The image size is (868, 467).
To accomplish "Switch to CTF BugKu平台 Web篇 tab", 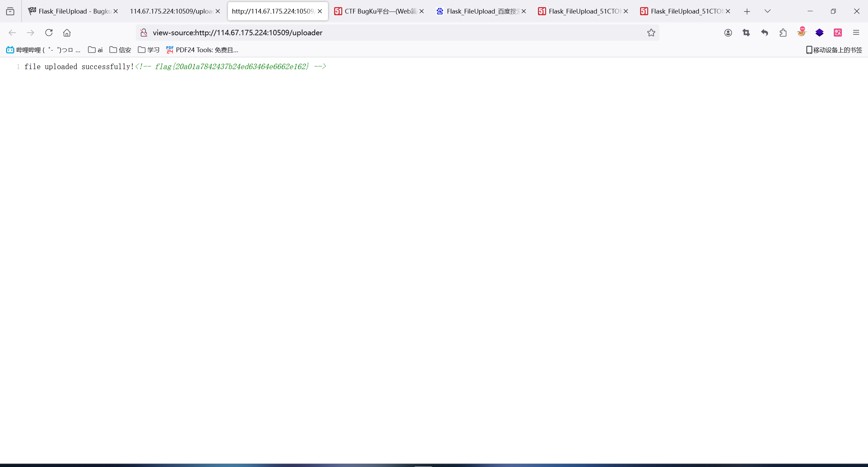I will [379, 11].
